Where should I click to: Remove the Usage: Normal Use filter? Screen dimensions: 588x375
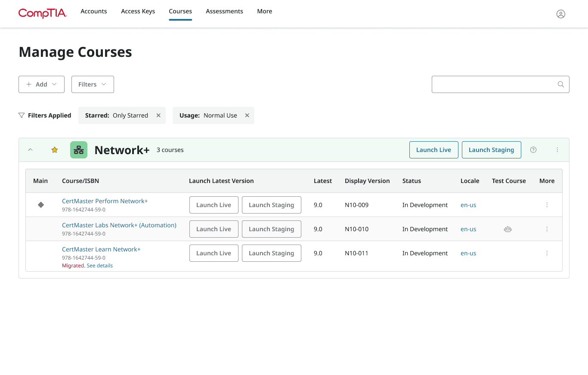(247, 115)
